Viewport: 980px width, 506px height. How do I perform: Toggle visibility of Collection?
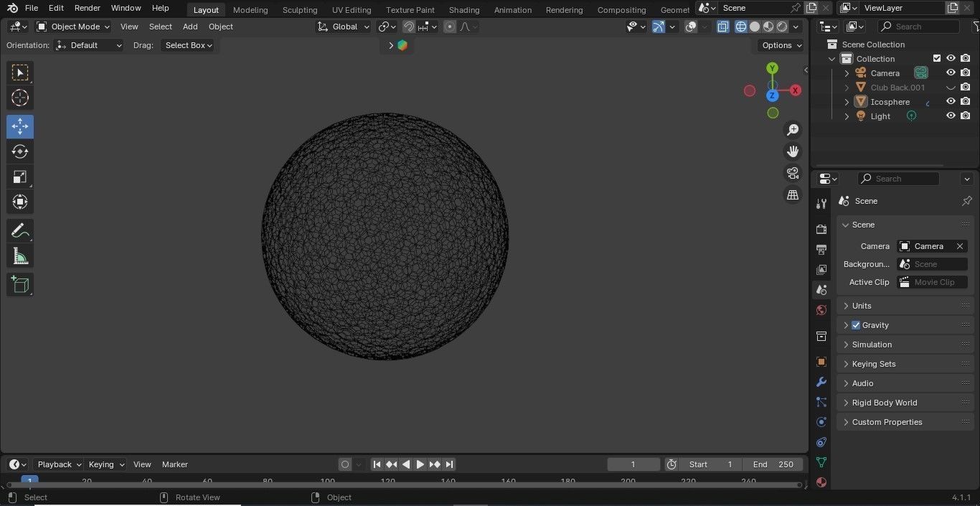click(951, 58)
